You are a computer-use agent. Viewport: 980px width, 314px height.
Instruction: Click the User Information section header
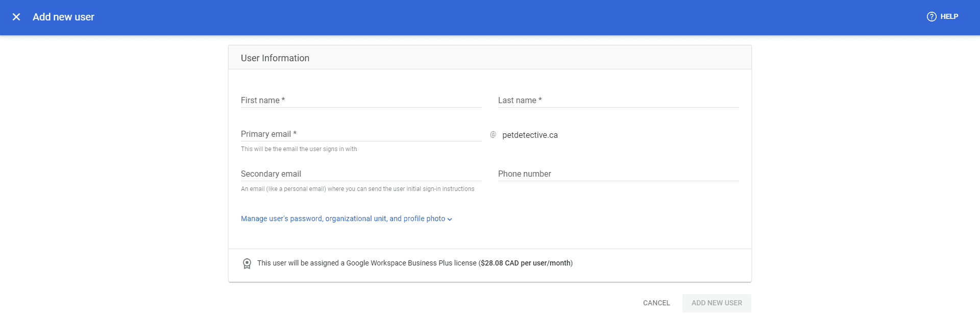click(275, 58)
